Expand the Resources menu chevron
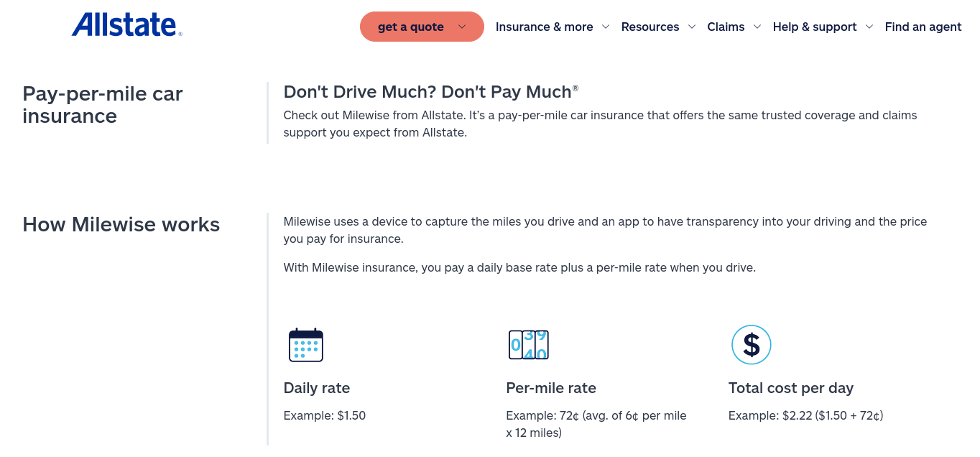 click(692, 27)
